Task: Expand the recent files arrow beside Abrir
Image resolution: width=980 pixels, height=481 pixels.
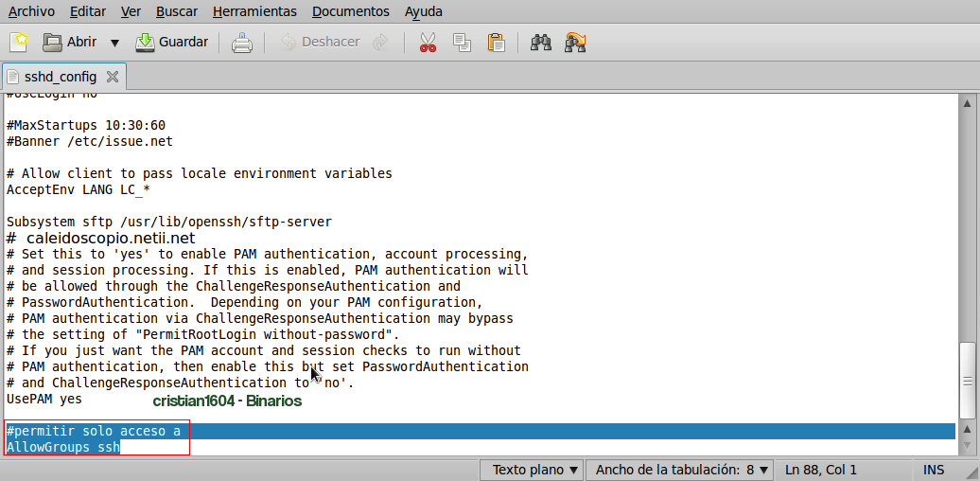Action: (114, 43)
